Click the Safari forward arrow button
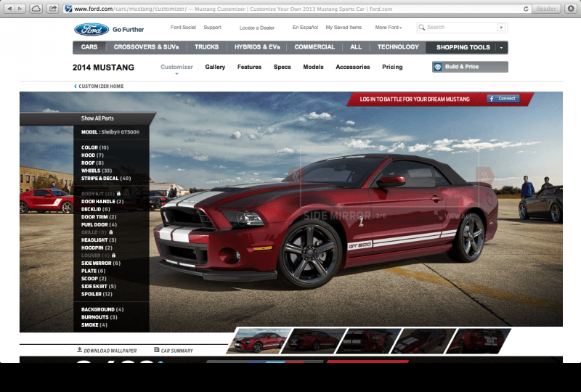 [x=20, y=9]
